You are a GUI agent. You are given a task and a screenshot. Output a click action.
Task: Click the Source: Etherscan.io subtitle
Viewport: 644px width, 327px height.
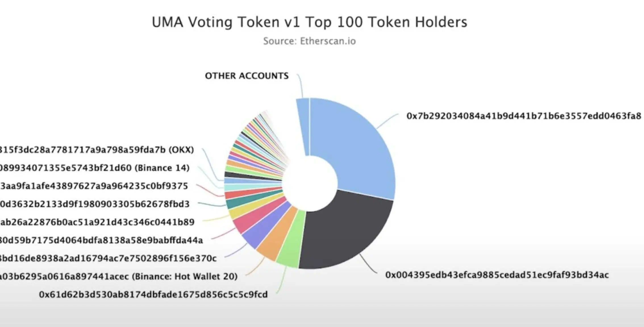tap(309, 41)
